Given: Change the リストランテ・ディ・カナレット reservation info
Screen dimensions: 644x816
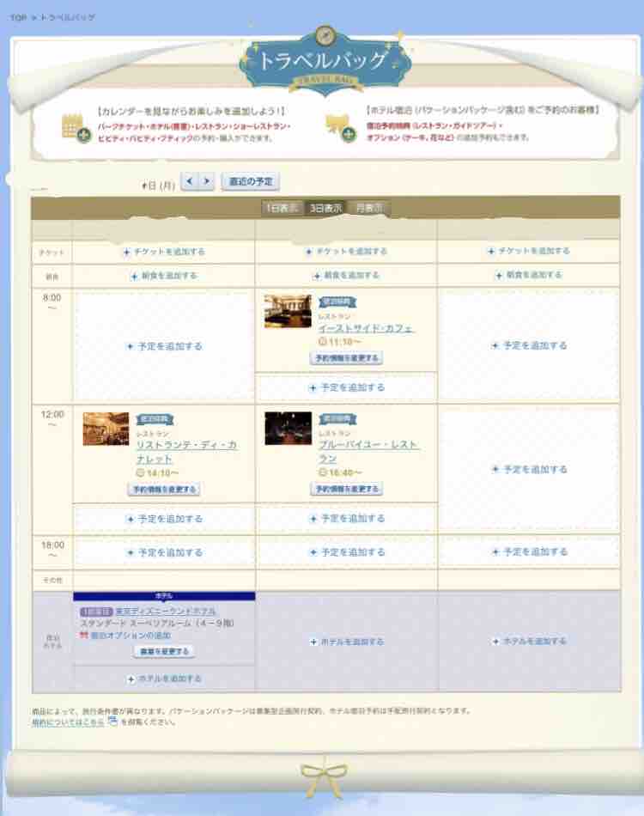Looking at the screenshot, I should (164, 490).
